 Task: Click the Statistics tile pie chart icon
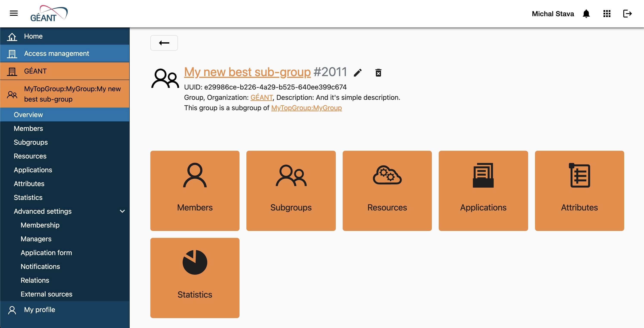click(x=195, y=262)
